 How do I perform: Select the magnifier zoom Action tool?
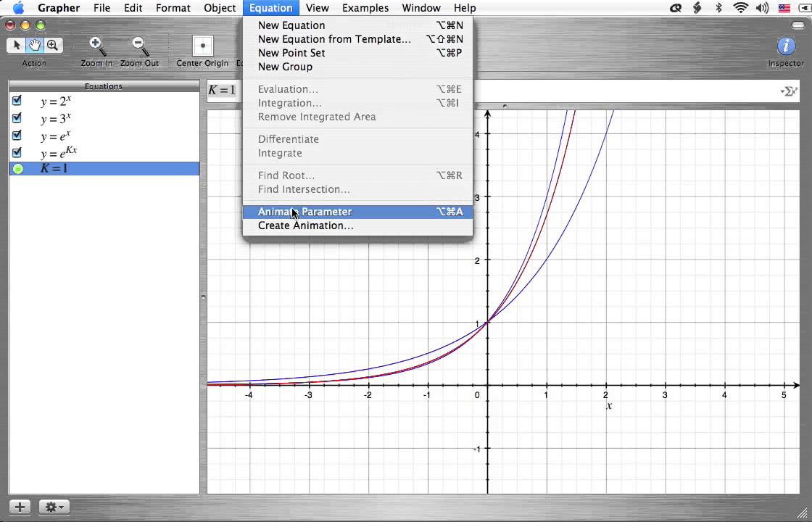click(x=53, y=45)
